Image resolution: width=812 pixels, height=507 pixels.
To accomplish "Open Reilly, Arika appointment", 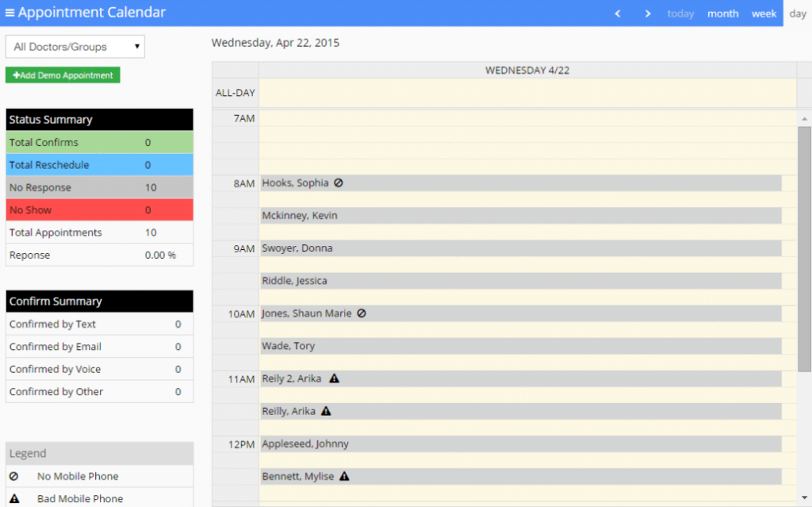I will [x=521, y=411].
